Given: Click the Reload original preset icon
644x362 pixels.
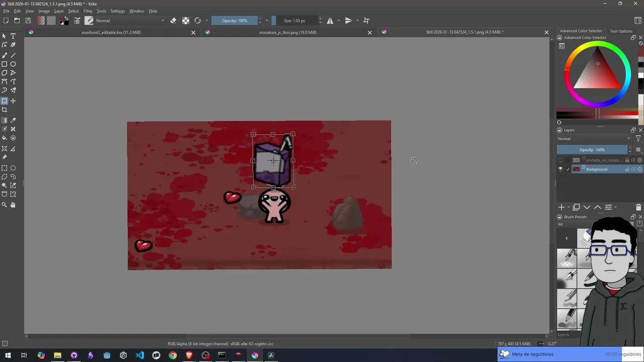Looking at the screenshot, I should (x=198, y=21).
